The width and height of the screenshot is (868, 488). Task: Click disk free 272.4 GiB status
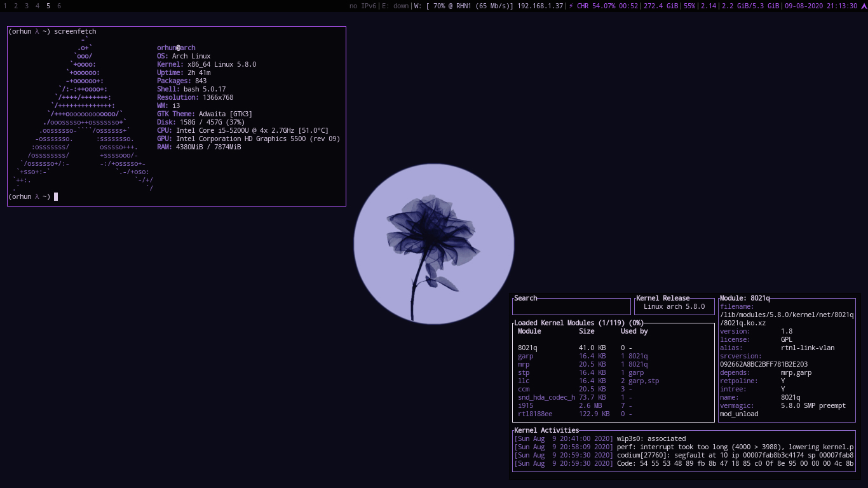pos(661,6)
